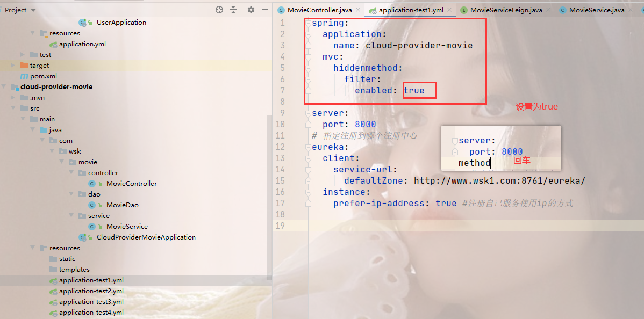The width and height of the screenshot is (644, 319).
Task: Close the MovieController.java tab
Action: click(x=357, y=10)
